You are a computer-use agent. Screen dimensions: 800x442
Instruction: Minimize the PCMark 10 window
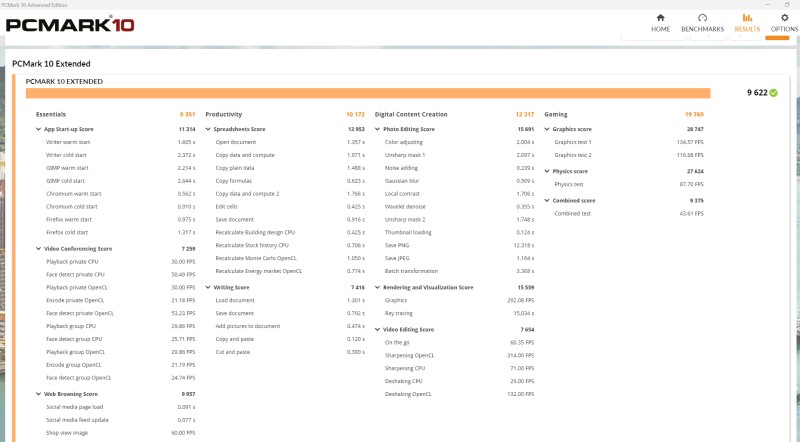768,5
